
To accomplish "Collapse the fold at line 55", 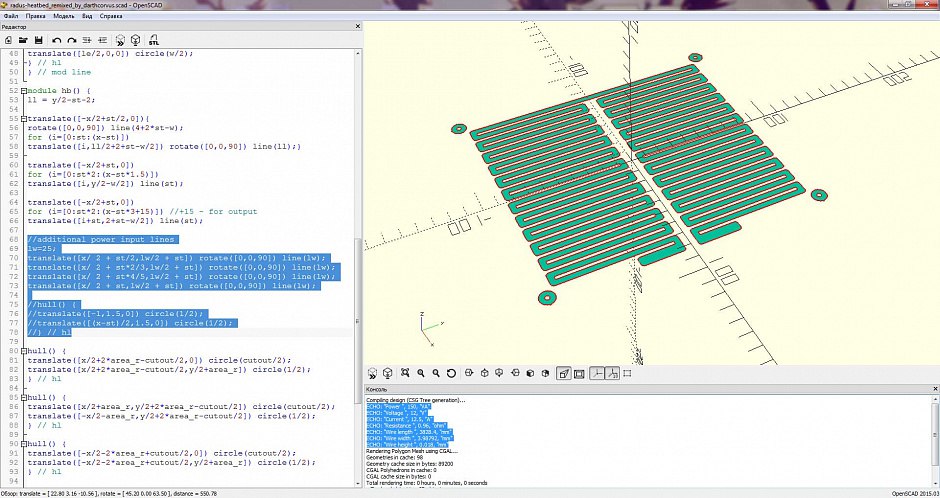I will 23,119.
